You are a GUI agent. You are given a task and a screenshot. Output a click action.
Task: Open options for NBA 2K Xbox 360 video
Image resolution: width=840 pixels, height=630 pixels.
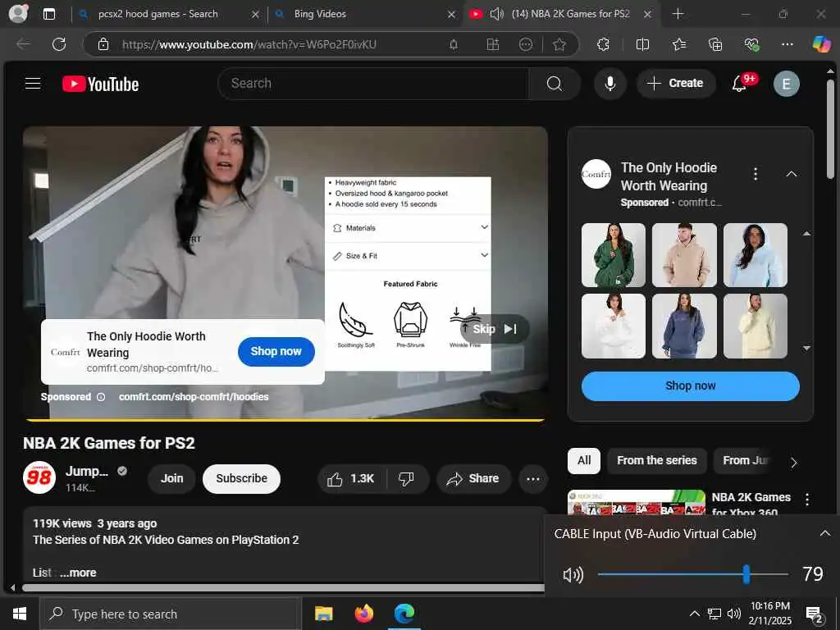click(807, 500)
